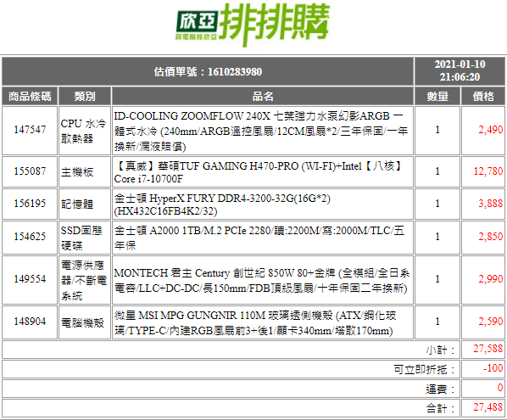Click quantity 1 in the 電腦機殼 row
This screenshot has height=420, width=507.
click(x=437, y=322)
